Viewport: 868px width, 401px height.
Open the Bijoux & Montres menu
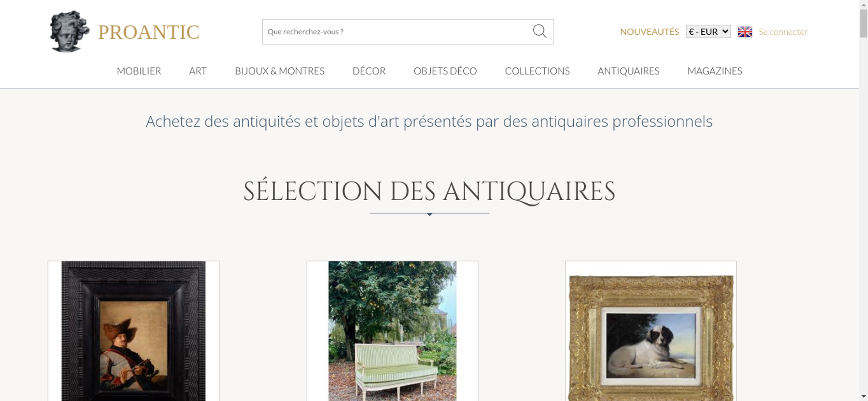[x=279, y=71]
